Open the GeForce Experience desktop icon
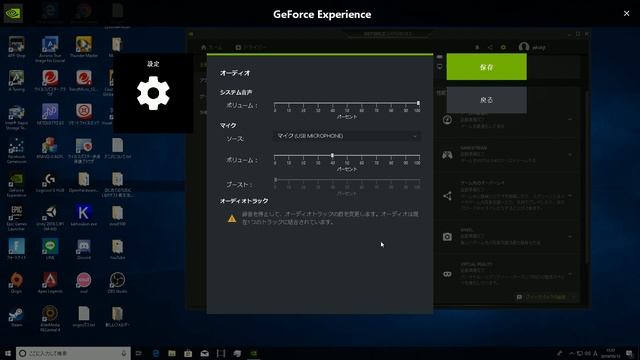 (16, 184)
